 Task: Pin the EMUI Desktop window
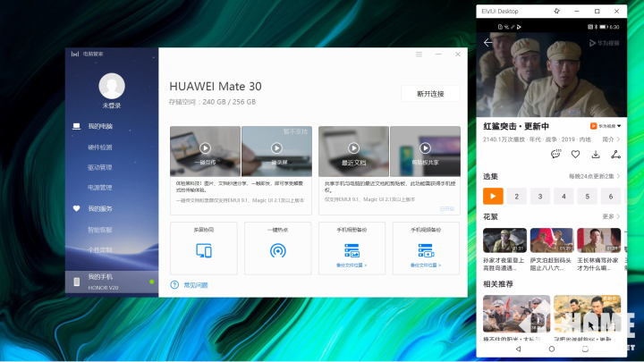point(557,11)
